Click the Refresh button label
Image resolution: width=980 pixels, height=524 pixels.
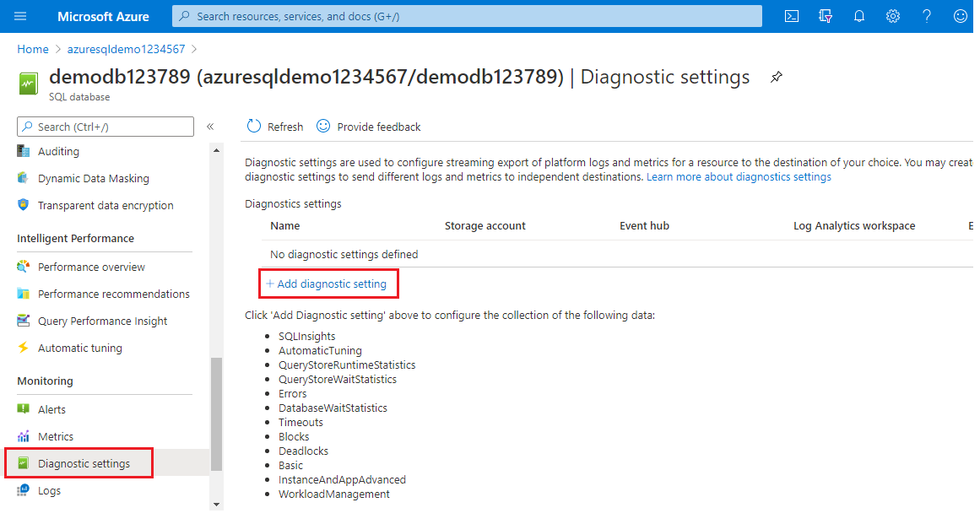click(285, 127)
